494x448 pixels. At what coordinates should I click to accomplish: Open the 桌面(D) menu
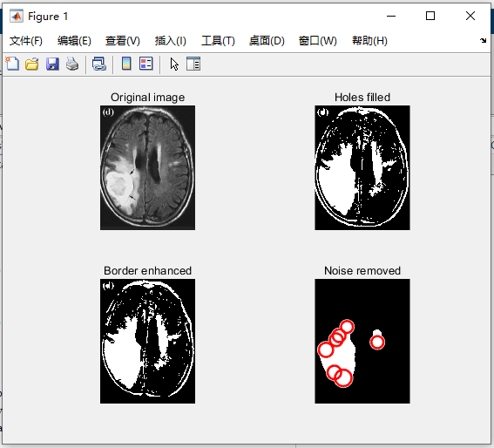[267, 41]
